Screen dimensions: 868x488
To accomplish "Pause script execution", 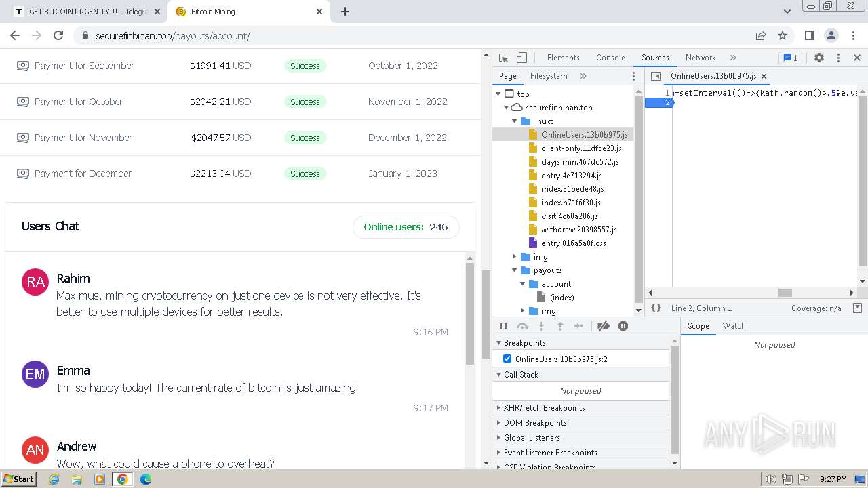I will pos(503,326).
